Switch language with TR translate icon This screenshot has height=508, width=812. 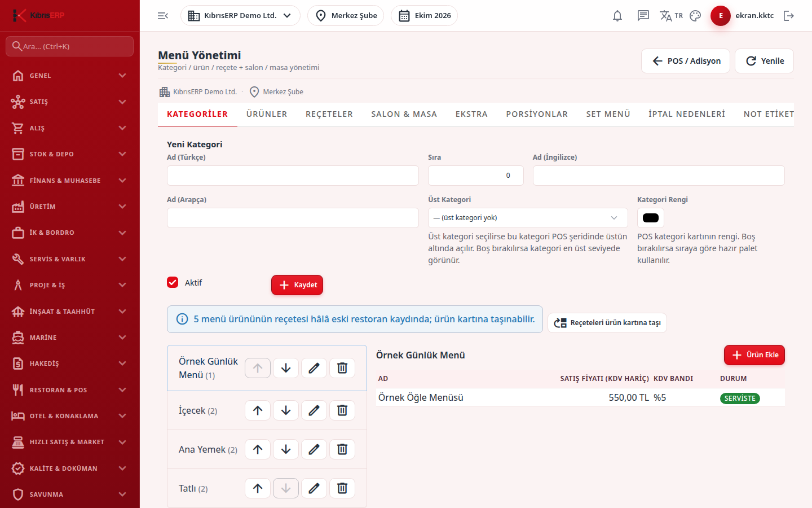point(671,16)
